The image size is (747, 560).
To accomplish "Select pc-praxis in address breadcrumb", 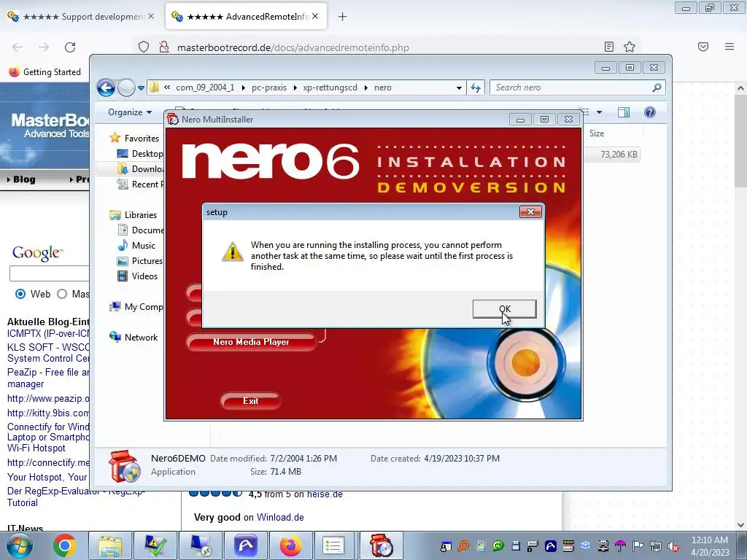I will pos(269,87).
